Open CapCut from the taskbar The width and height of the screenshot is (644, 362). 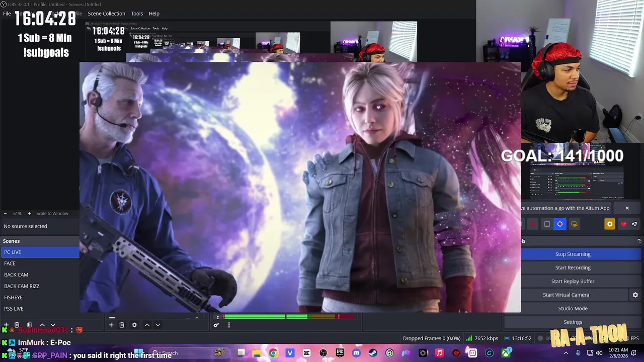click(306, 353)
